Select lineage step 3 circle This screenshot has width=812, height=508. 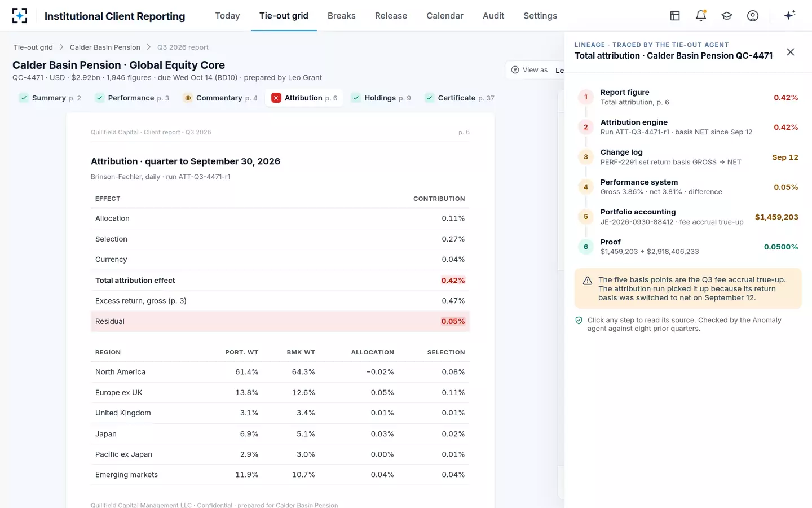pyautogui.click(x=586, y=157)
